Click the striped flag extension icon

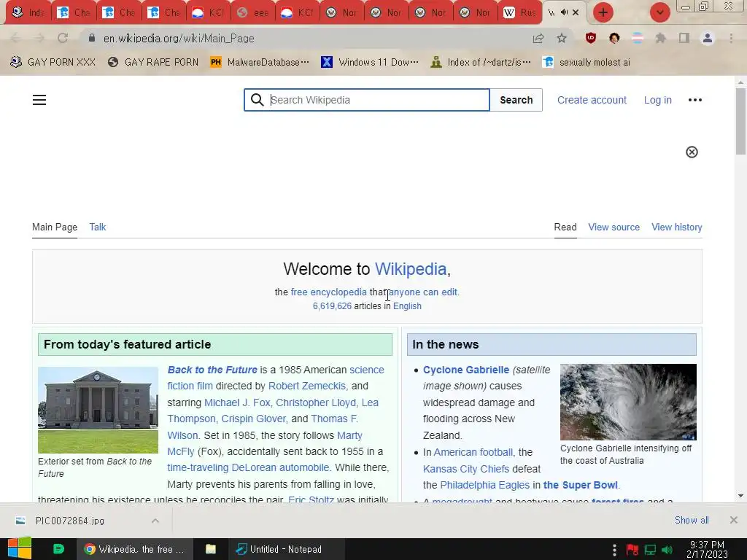pyautogui.click(x=638, y=38)
